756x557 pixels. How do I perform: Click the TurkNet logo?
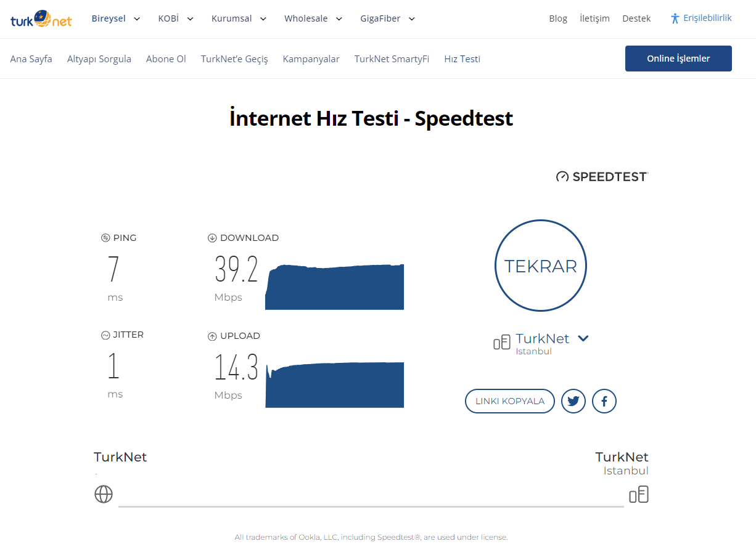pos(41,19)
